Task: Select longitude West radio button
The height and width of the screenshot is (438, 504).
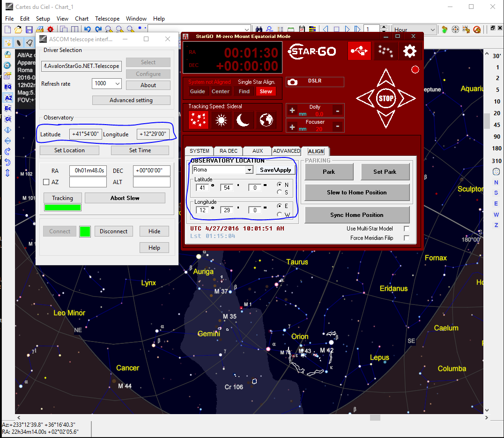Action: 279,215
